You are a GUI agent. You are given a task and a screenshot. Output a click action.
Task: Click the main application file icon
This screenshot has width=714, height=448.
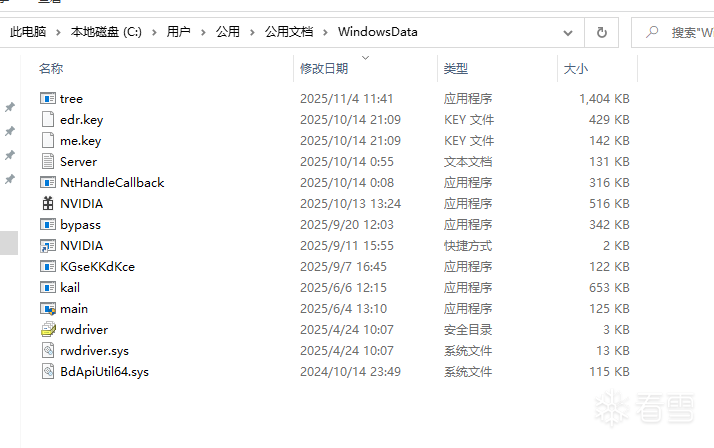click(48, 308)
